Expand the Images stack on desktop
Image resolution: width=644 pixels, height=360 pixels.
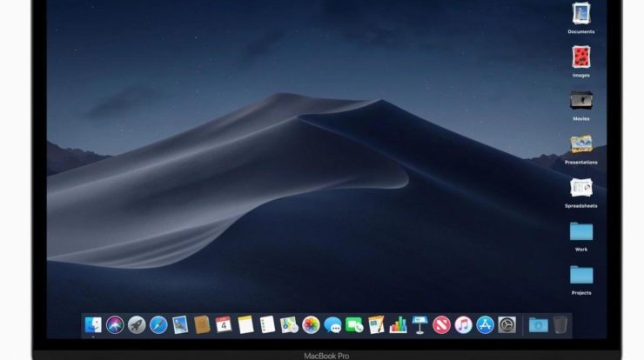[581, 57]
